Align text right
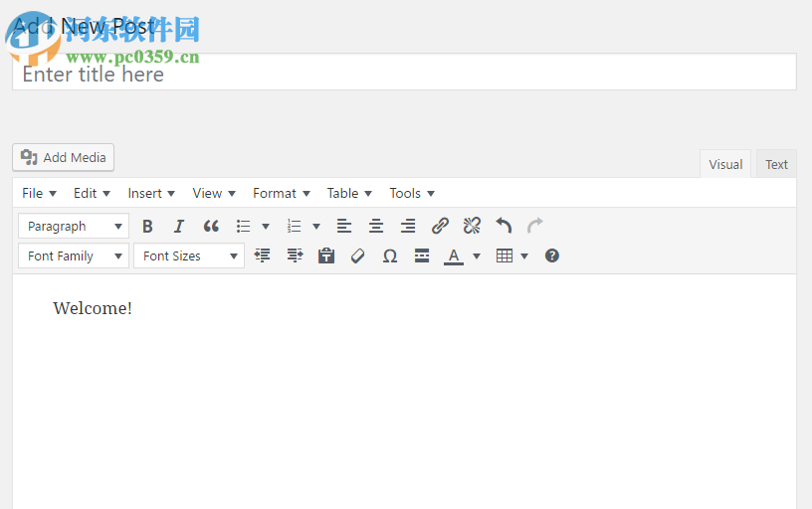Image resolution: width=812 pixels, height=509 pixels. point(408,226)
